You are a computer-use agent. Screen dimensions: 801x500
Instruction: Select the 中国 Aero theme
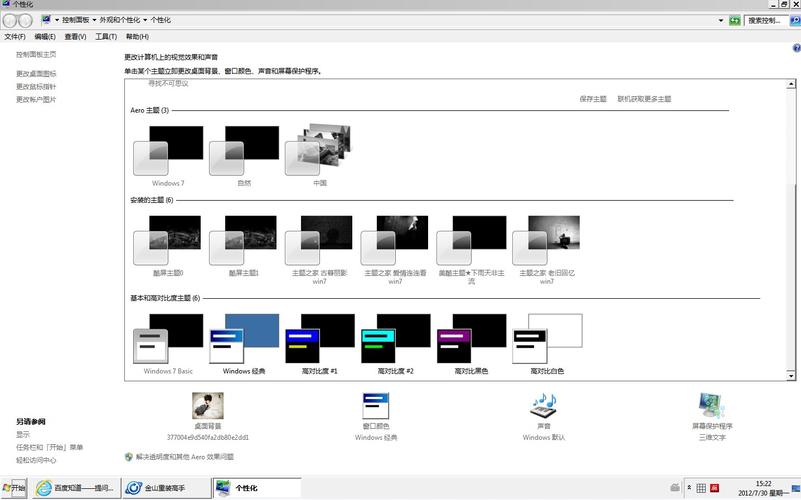(320, 155)
